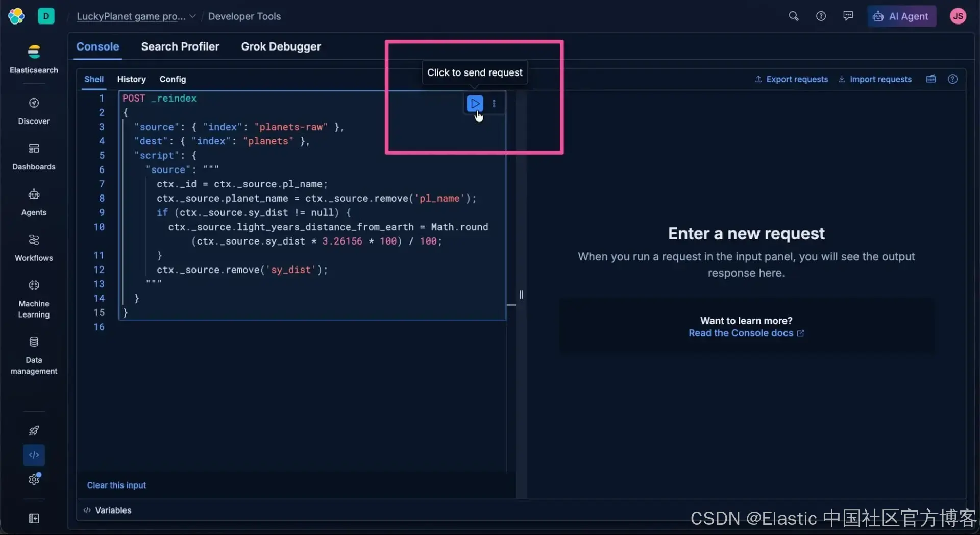The height and width of the screenshot is (535, 980).
Task: Open Discover in the sidebar
Action: (x=34, y=111)
